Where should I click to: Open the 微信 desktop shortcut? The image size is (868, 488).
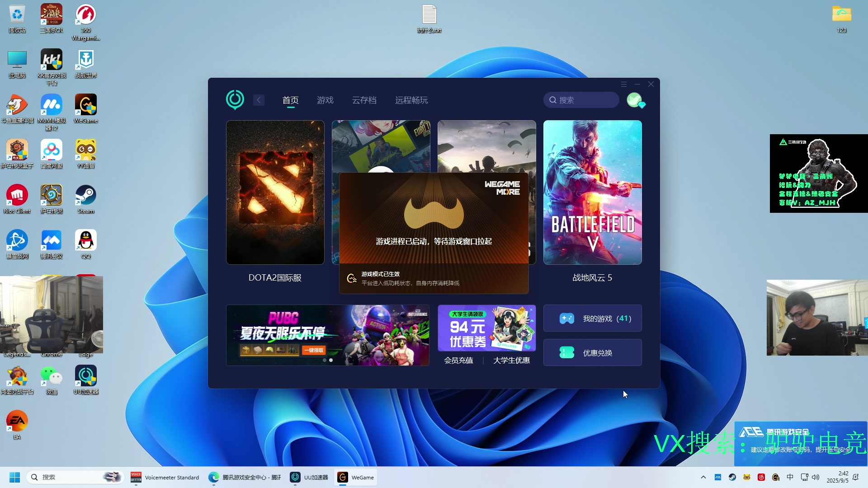pyautogui.click(x=52, y=380)
